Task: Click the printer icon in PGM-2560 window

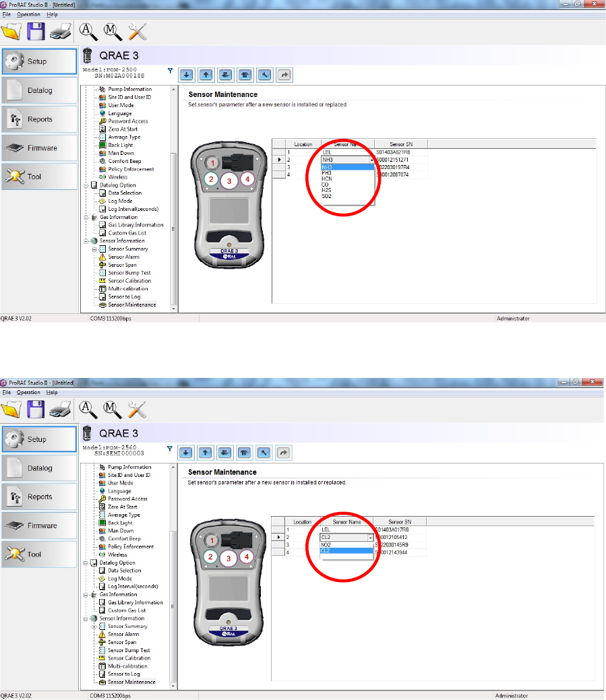Action: (x=60, y=410)
